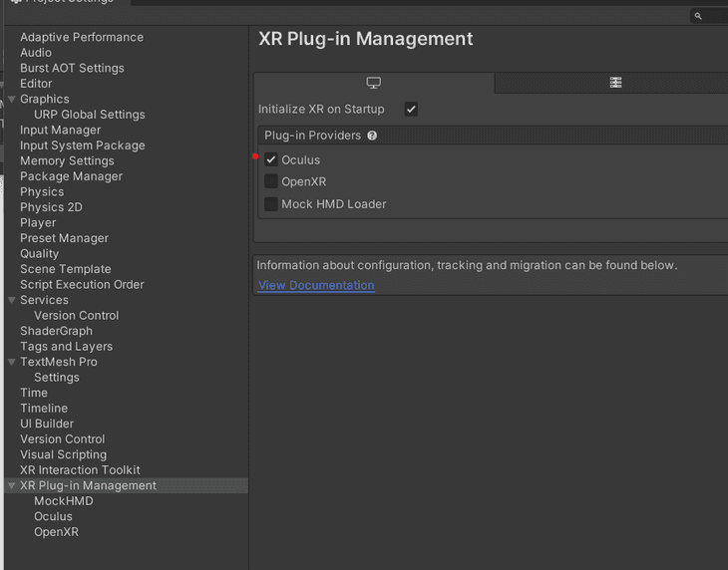Image resolution: width=728 pixels, height=570 pixels.
Task: Select Quality settings
Action: point(40,254)
